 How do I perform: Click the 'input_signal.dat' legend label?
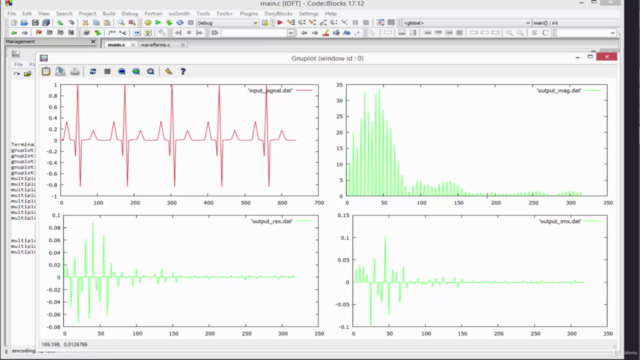270,90
